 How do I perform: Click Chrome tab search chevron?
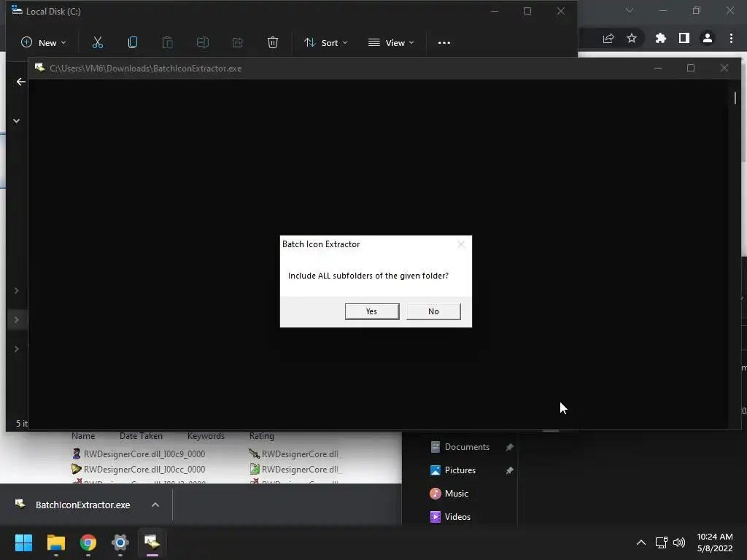click(630, 10)
